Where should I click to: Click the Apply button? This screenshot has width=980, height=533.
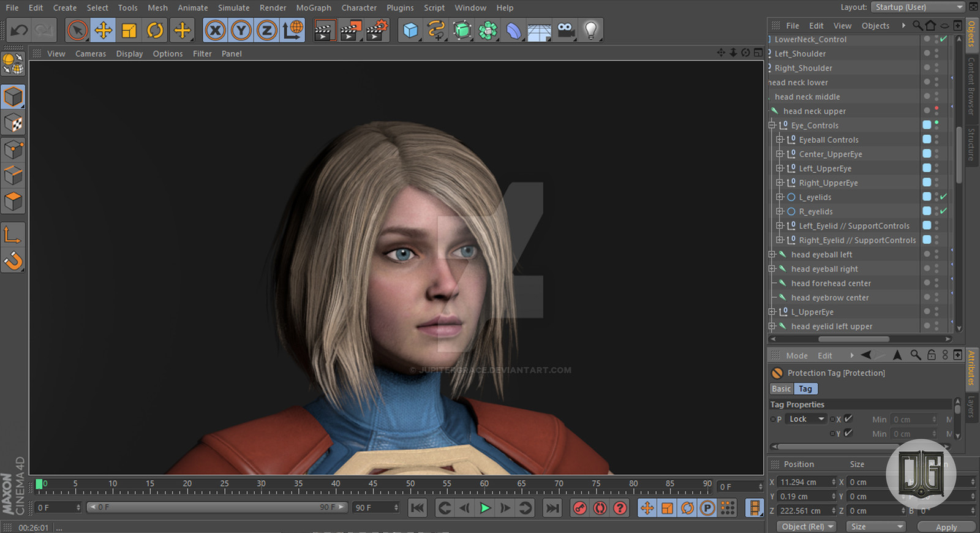946,527
